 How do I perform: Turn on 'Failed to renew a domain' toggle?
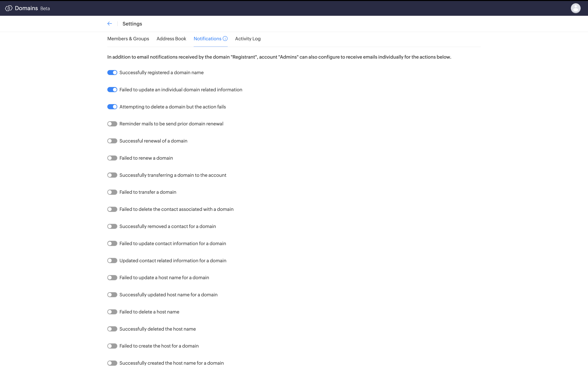click(112, 158)
